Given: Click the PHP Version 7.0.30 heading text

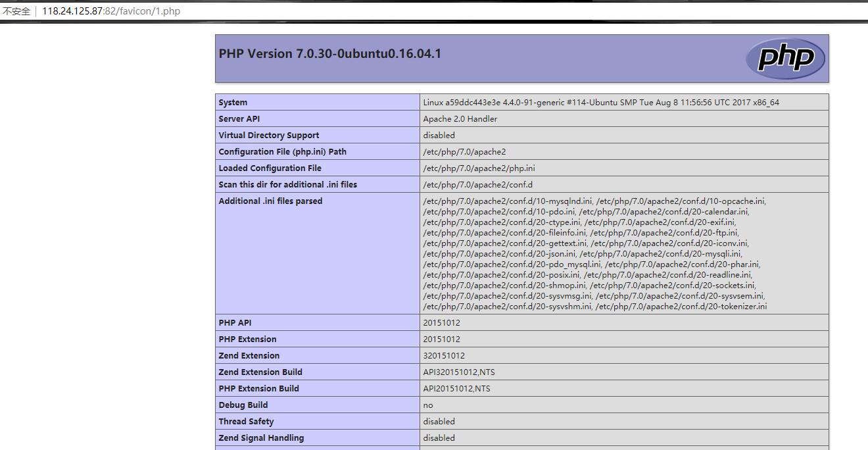Looking at the screenshot, I should click(x=329, y=54).
